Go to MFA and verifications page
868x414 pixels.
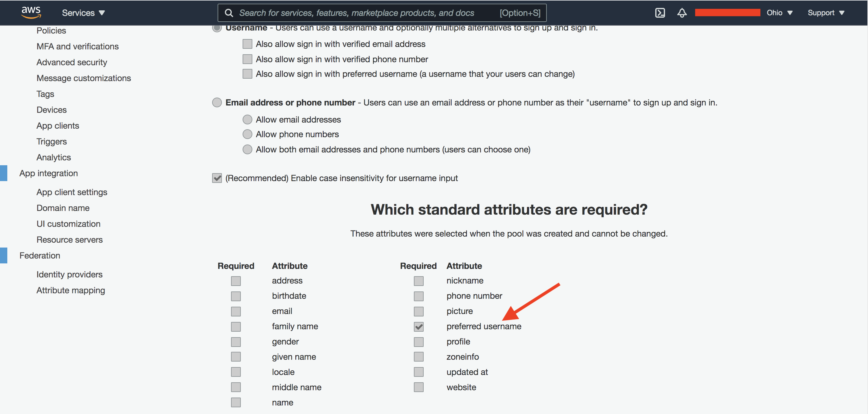click(x=77, y=46)
